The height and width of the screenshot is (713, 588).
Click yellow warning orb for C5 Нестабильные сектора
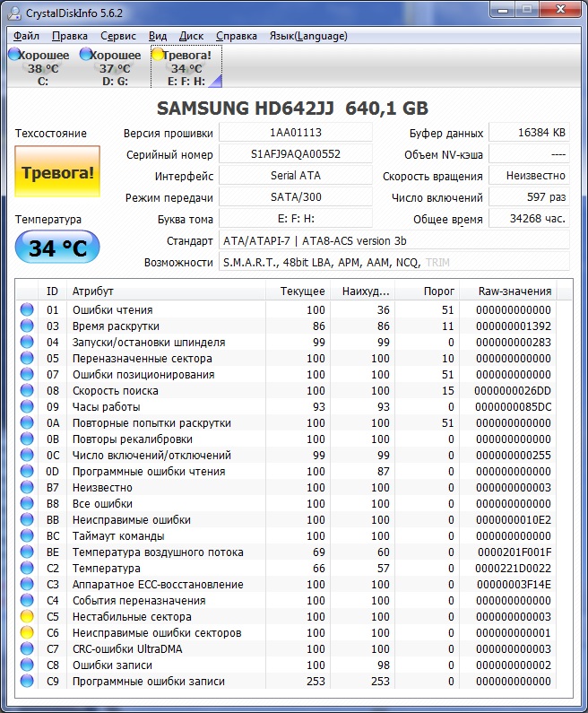click(27, 617)
